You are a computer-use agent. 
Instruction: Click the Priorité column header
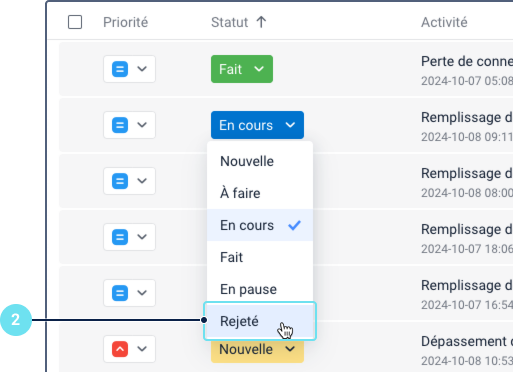coord(125,22)
